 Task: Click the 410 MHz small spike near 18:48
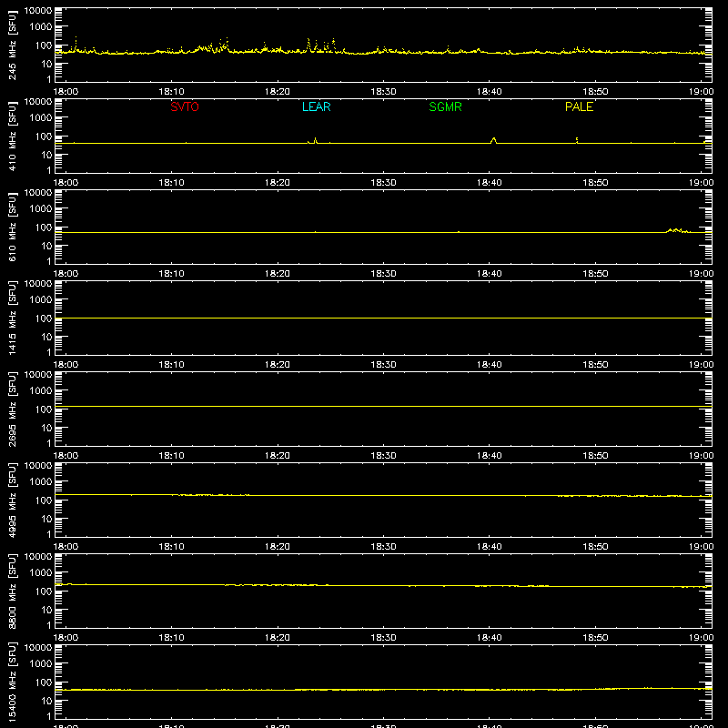tap(577, 140)
